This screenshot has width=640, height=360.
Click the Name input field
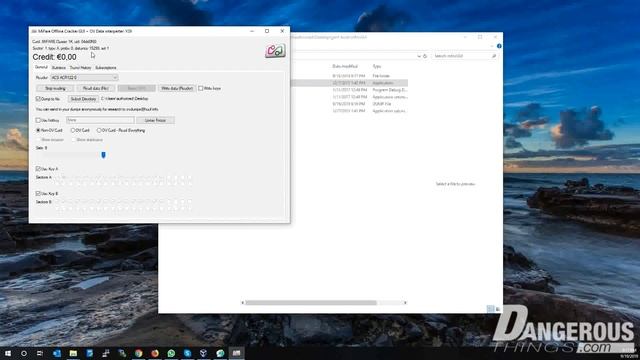pos(100,120)
